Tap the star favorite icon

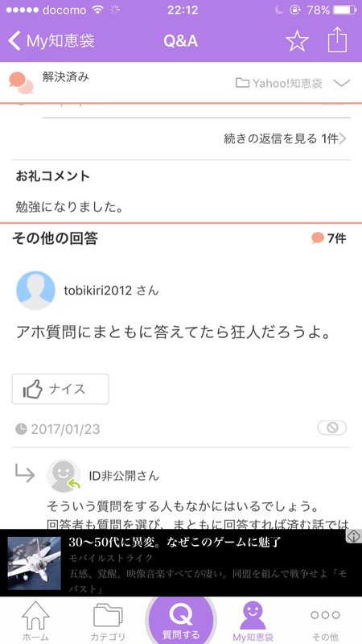pos(297,42)
